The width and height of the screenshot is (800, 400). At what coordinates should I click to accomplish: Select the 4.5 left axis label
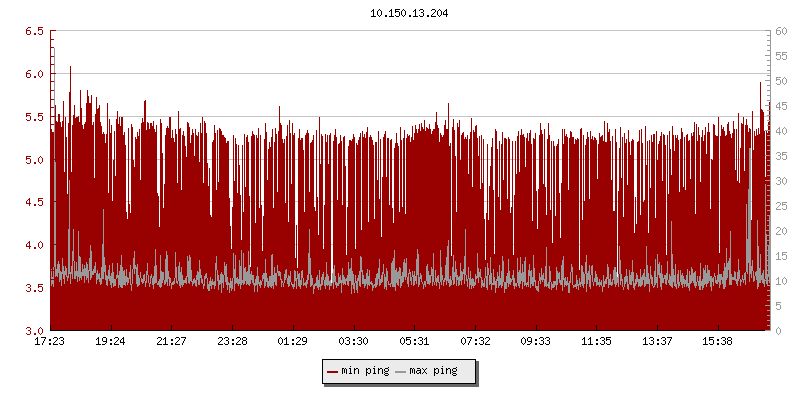click(x=34, y=202)
